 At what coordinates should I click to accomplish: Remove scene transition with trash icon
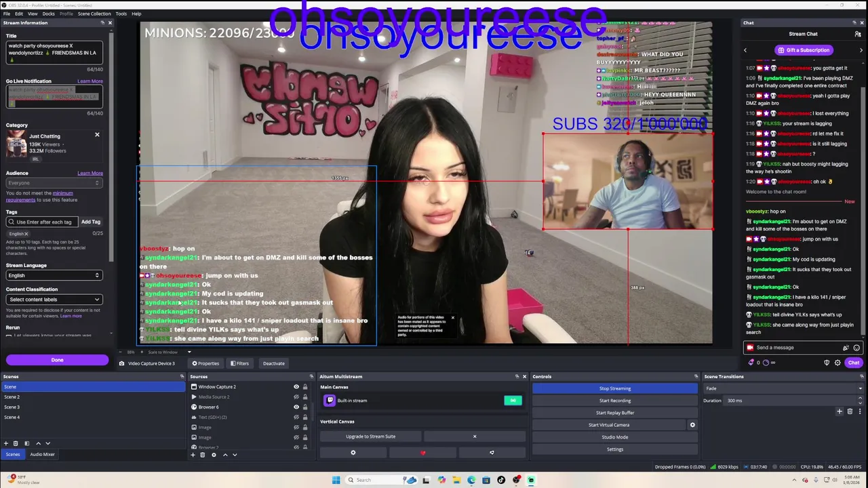coord(850,411)
